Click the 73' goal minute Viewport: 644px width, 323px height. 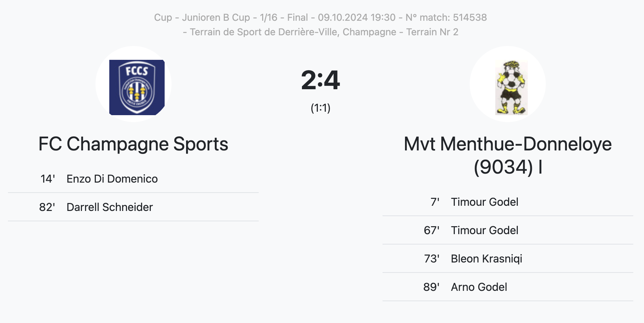432,259
